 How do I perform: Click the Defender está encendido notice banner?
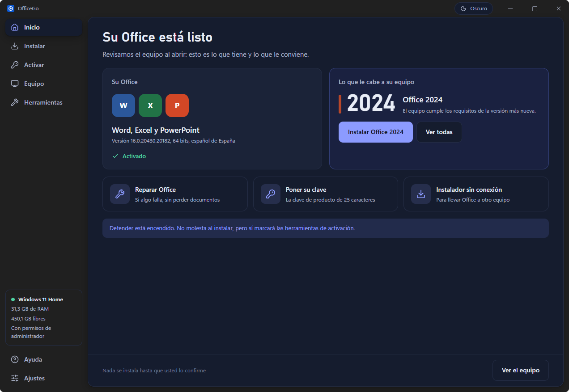click(326, 228)
